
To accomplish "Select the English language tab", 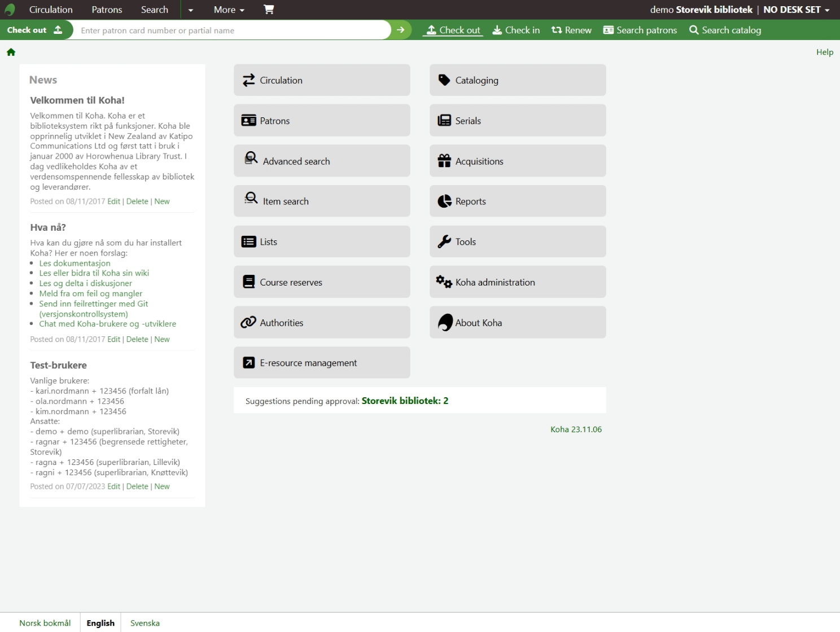I will click(100, 623).
